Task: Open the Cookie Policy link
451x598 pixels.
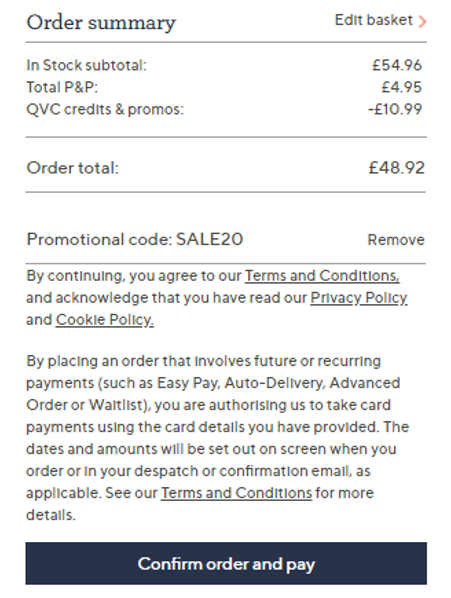Action: [105, 320]
